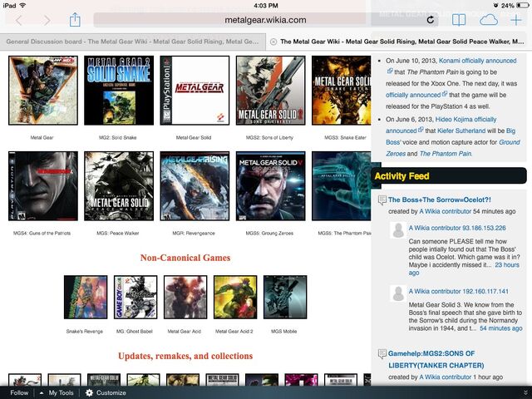Image resolution: width=532 pixels, height=399 pixels.
Task: Open 'The Boss+The Sorrow=Ocelot?!' thread
Action: tap(440, 199)
